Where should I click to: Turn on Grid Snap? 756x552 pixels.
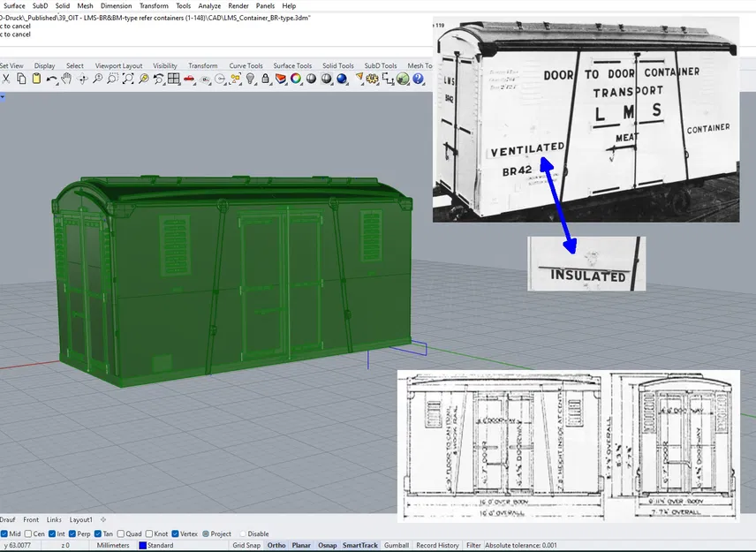pos(248,545)
